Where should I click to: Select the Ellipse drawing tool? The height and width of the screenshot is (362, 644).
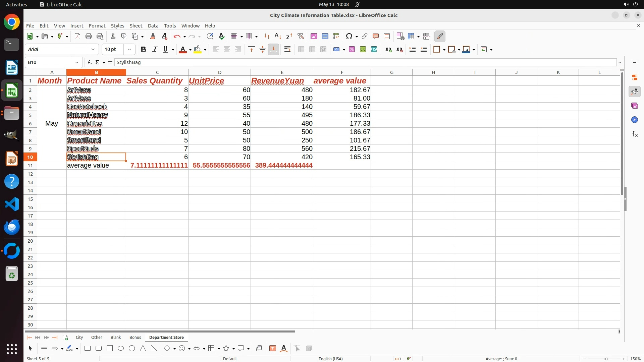[x=121, y=349]
